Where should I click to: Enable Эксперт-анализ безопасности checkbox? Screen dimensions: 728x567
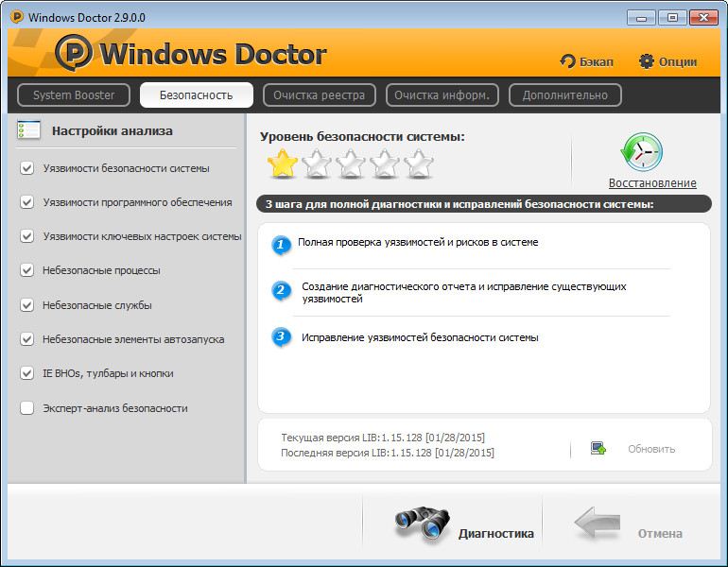[x=26, y=408]
